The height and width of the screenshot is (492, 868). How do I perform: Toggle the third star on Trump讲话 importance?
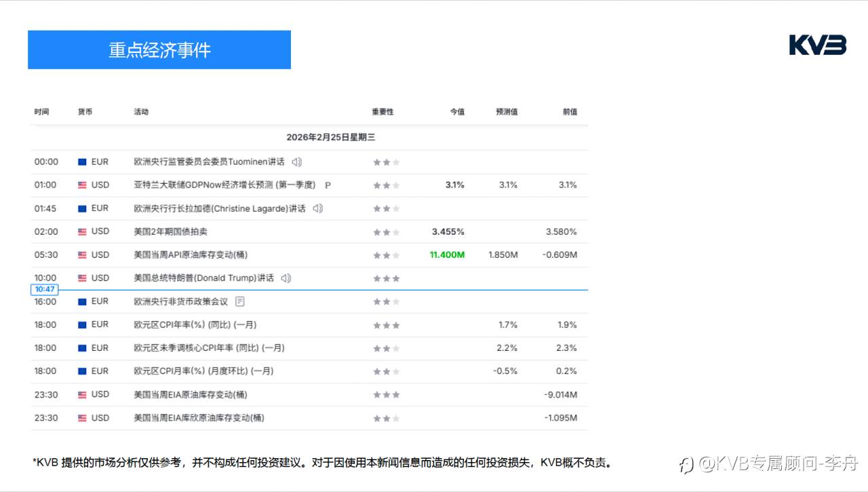397,278
